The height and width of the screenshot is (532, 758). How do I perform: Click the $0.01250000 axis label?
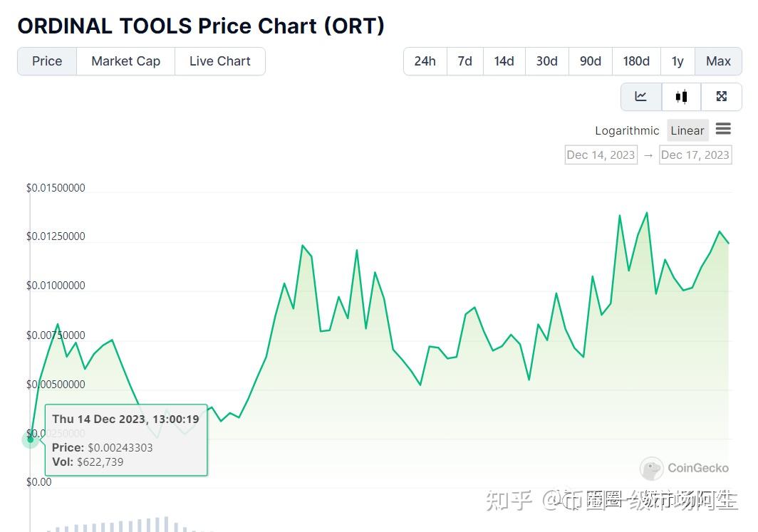56,236
